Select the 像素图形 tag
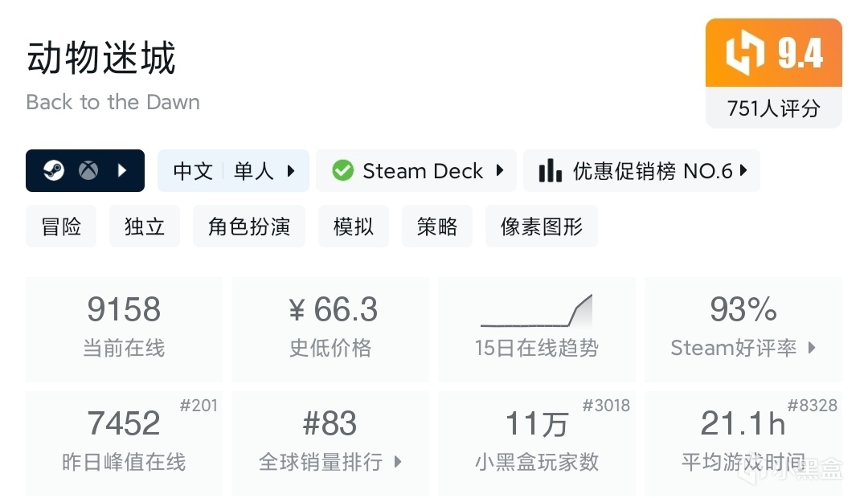This screenshot has height=498, width=868. 542,227
